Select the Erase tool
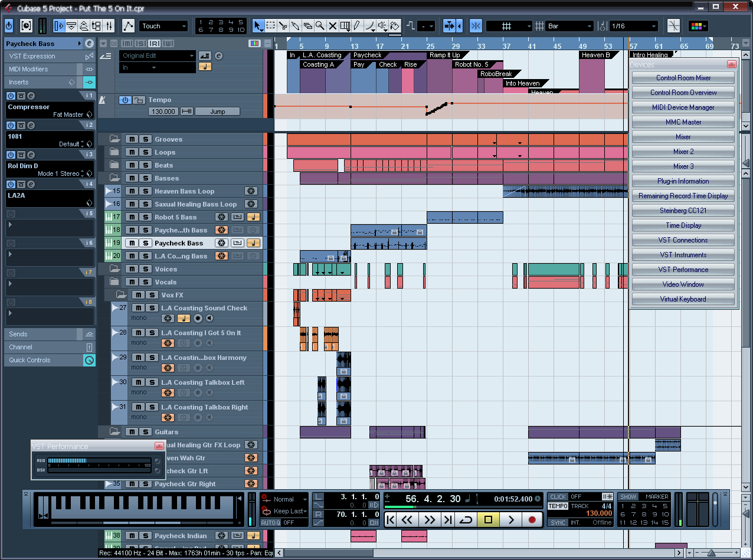The width and height of the screenshot is (753, 560). (308, 26)
